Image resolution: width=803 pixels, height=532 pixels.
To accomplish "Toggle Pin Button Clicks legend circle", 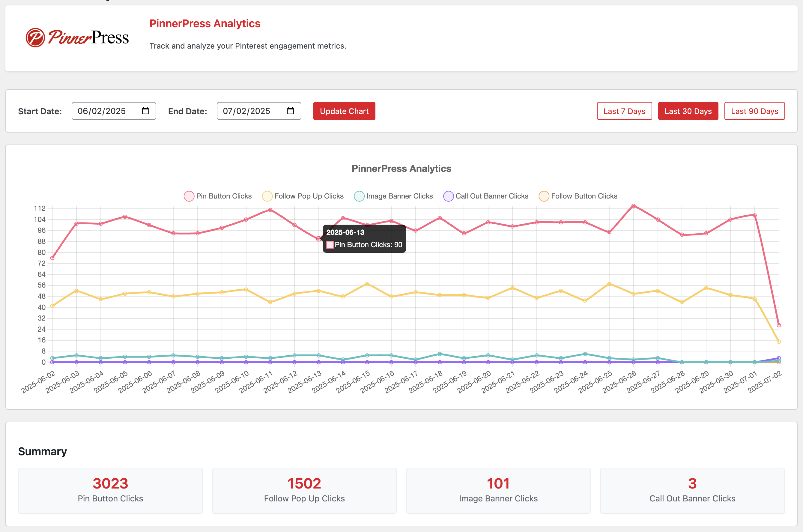I will coord(189,196).
